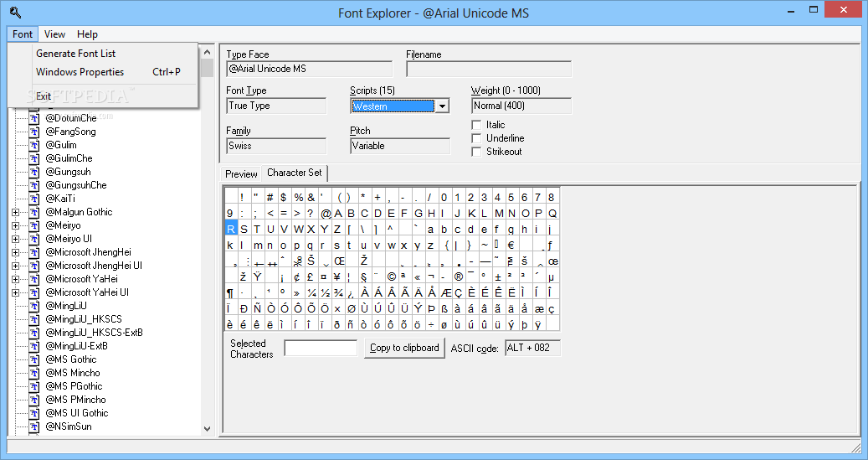This screenshot has height=460, width=868.
Task: Click font list scrollbar down arrow
Action: pos(207,428)
